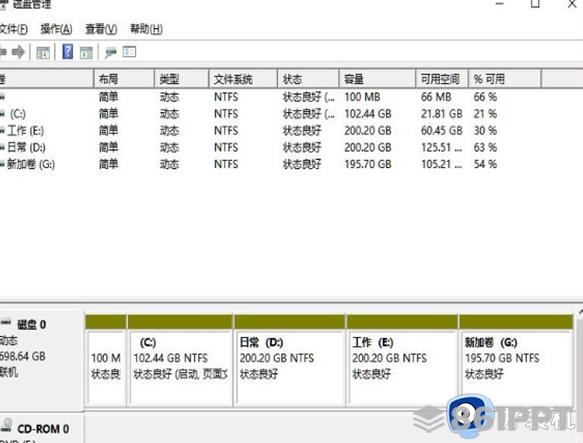
Task: Select the Disk 0 label icon
Action: (6, 322)
